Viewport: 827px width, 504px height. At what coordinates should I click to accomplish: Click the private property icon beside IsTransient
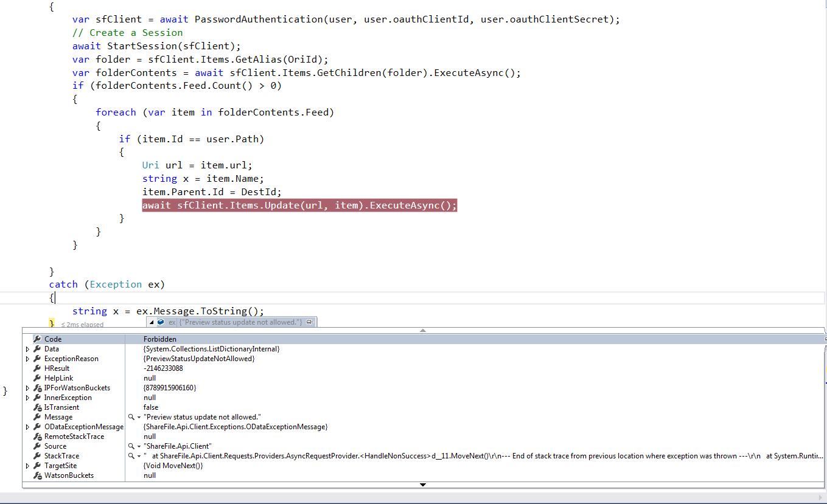pyautogui.click(x=37, y=407)
